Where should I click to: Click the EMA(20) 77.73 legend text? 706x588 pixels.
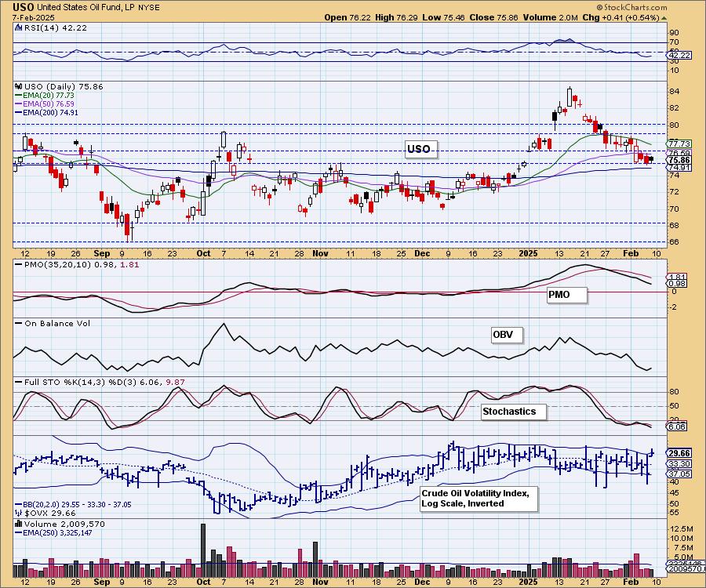coord(49,96)
